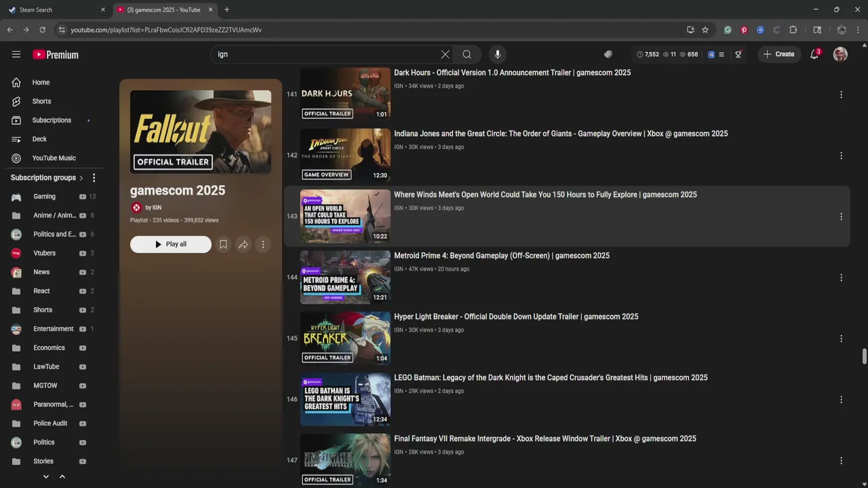Viewport: 868px width, 488px height.
Task: Open Subscriptions in sidebar
Action: tap(52, 120)
